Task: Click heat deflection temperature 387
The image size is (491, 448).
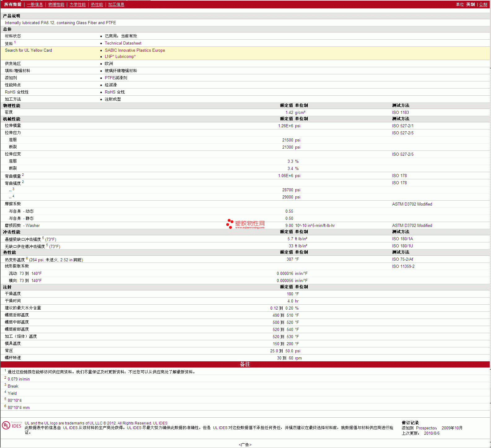Action: click(x=290, y=259)
